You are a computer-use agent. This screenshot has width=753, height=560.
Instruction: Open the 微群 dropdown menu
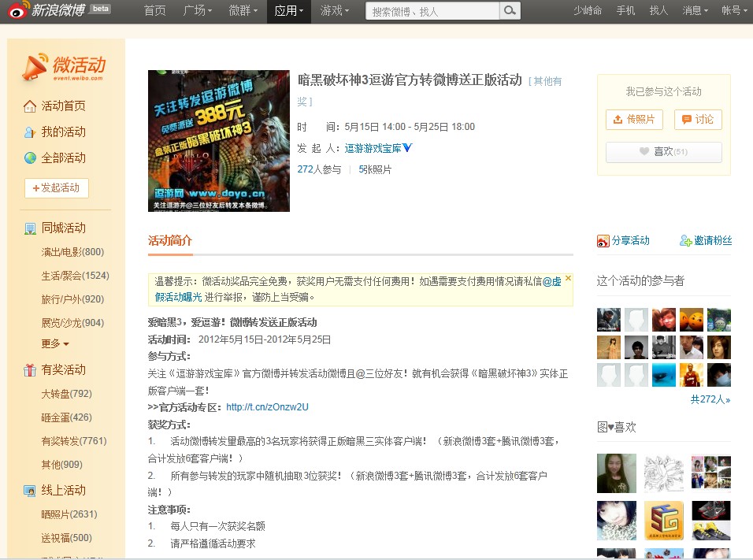(243, 10)
